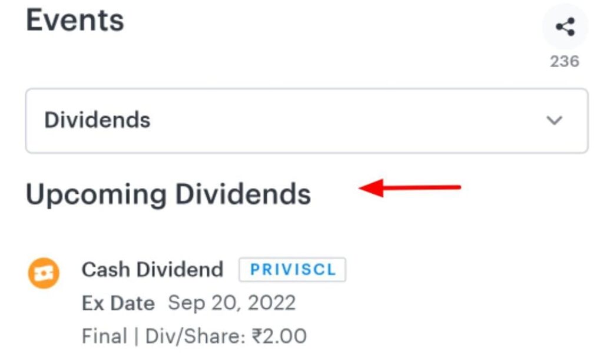Click the Sep 20, 2022 date

click(x=232, y=303)
